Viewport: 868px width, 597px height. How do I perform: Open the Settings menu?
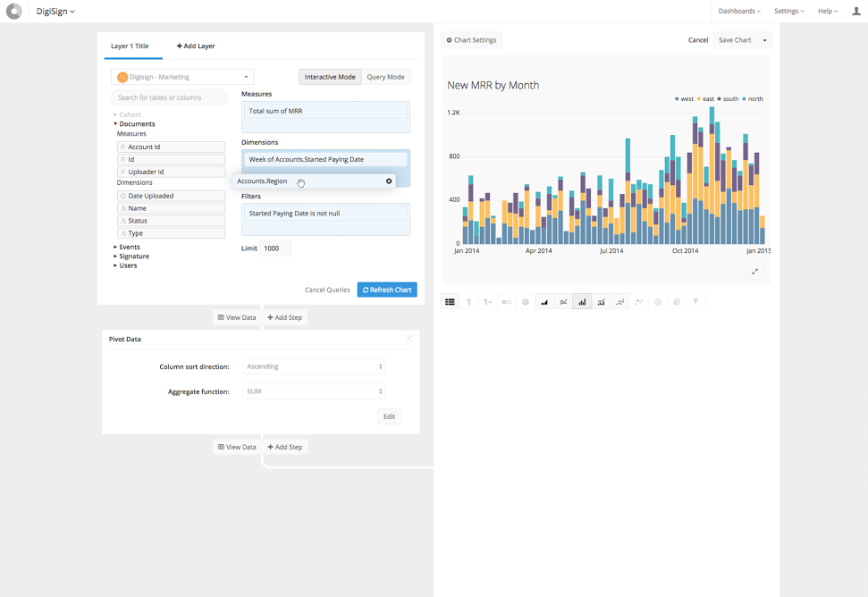click(x=788, y=11)
